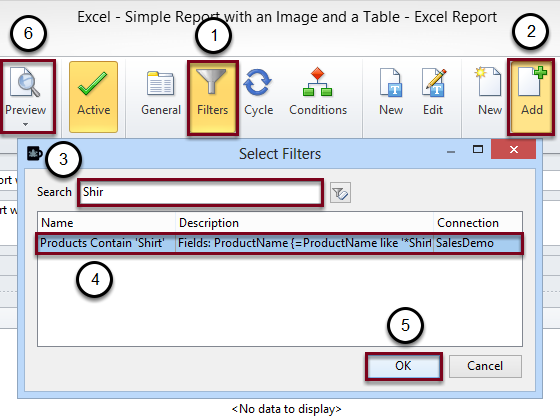Click the SalesDemo connection cell
560x420 pixels.
pos(478,243)
